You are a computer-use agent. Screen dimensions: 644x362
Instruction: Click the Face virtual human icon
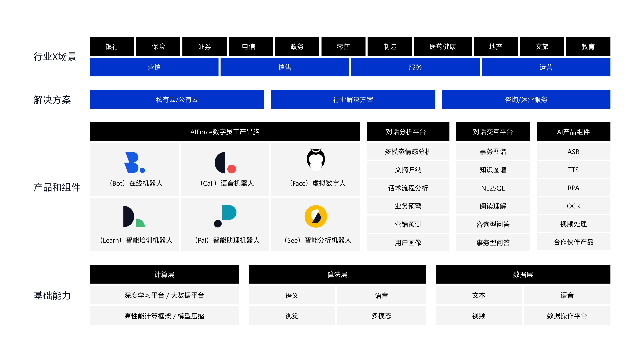tap(316, 160)
